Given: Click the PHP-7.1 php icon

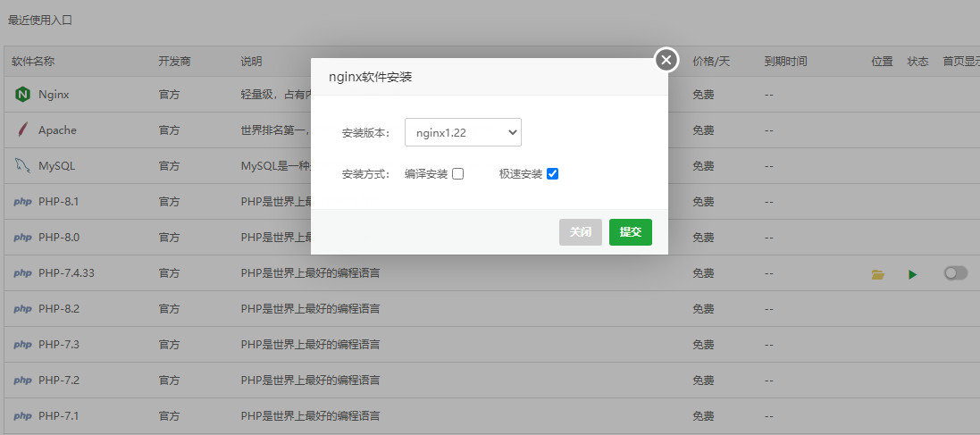Looking at the screenshot, I should point(22,416).
